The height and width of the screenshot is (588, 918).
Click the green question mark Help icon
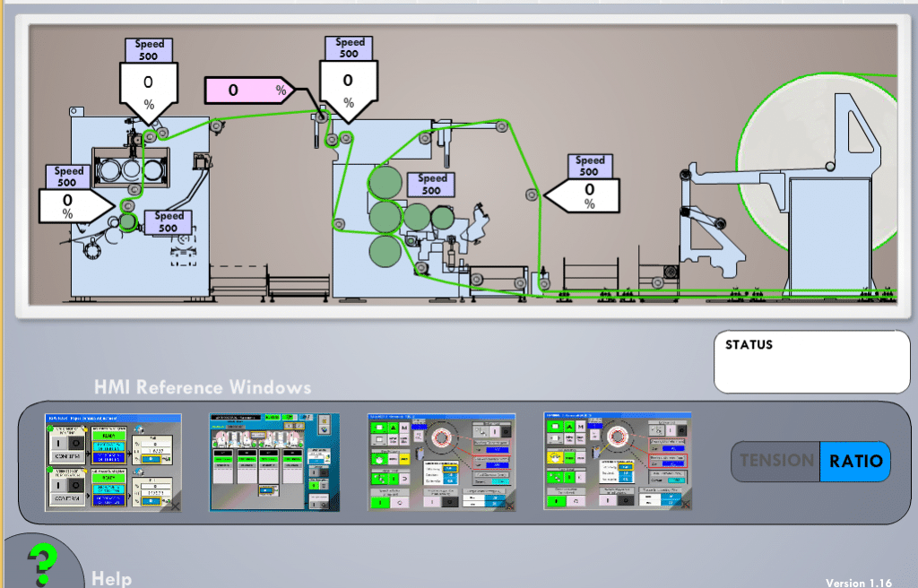click(39, 563)
